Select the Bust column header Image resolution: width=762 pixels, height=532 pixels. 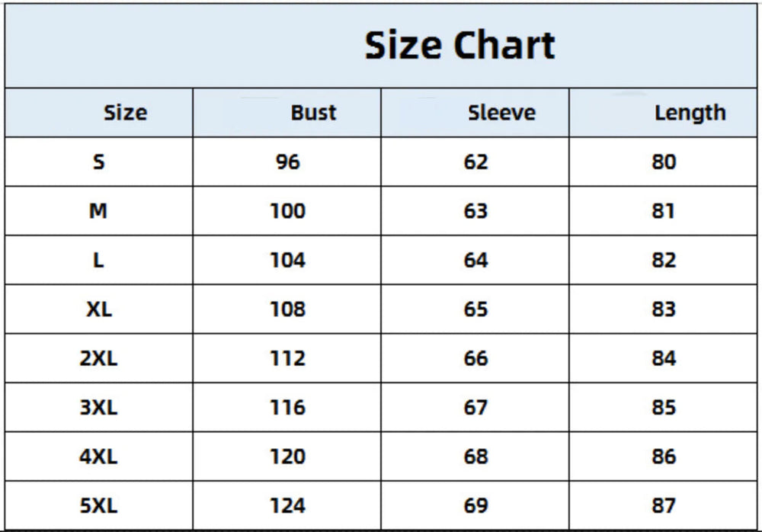coord(313,113)
